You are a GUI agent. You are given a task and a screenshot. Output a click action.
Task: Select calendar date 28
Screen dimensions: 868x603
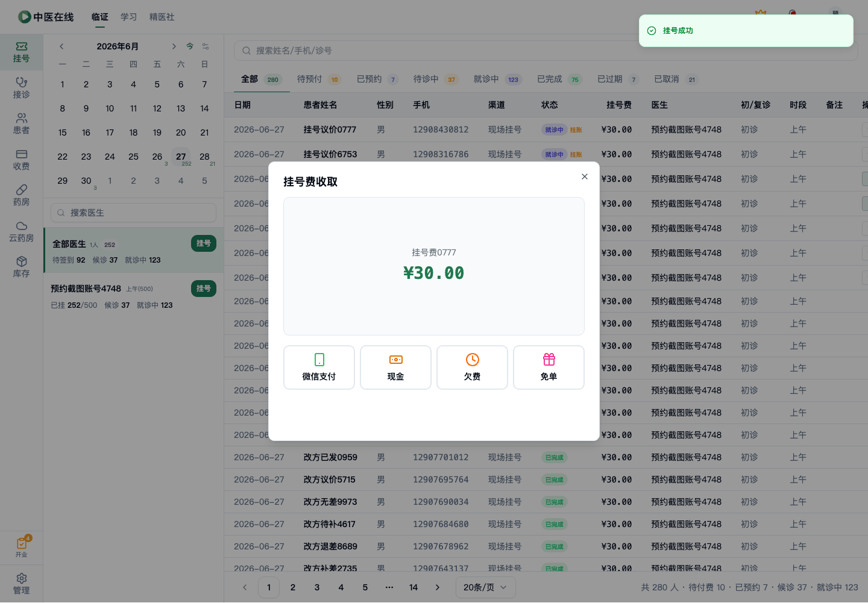point(204,157)
